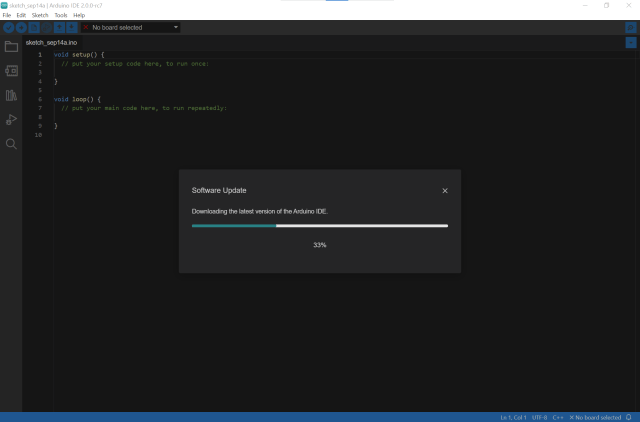Maximize the Arduino IDE window

coord(607,5)
